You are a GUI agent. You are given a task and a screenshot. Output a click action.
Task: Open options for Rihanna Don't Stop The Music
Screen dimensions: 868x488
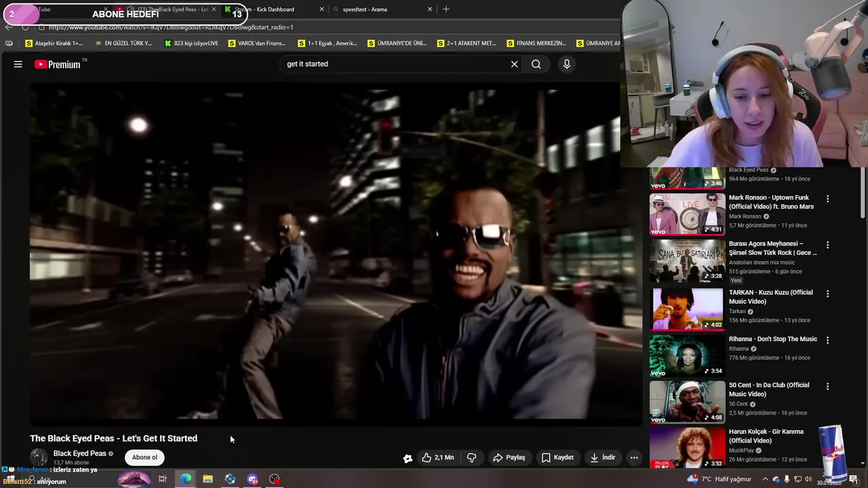tap(827, 340)
